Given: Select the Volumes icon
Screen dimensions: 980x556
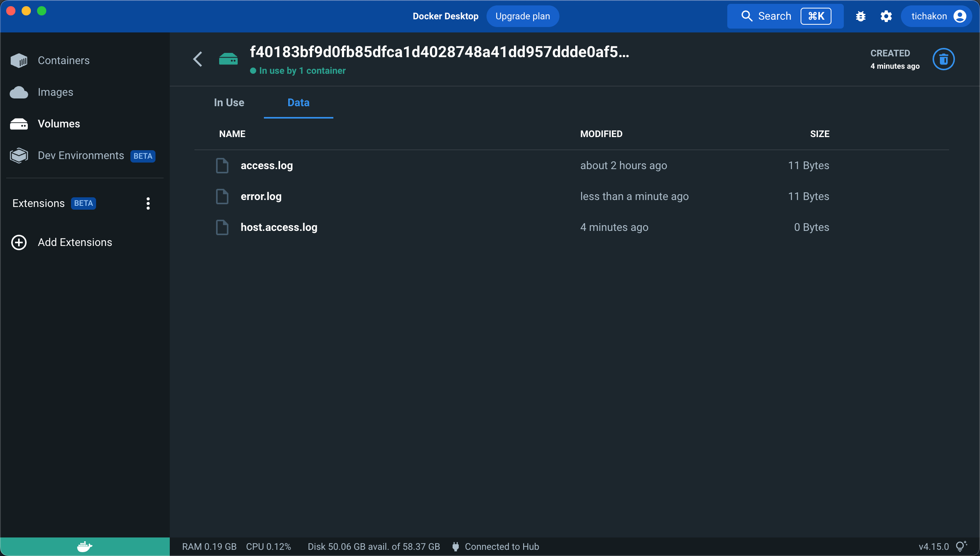Looking at the screenshot, I should coord(19,124).
